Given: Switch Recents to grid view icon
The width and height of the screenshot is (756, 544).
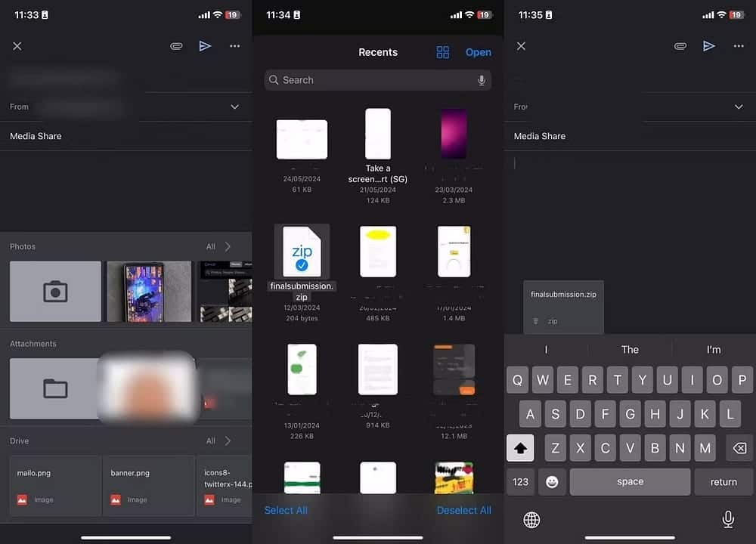Looking at the screenshot, I should point(442,52).
